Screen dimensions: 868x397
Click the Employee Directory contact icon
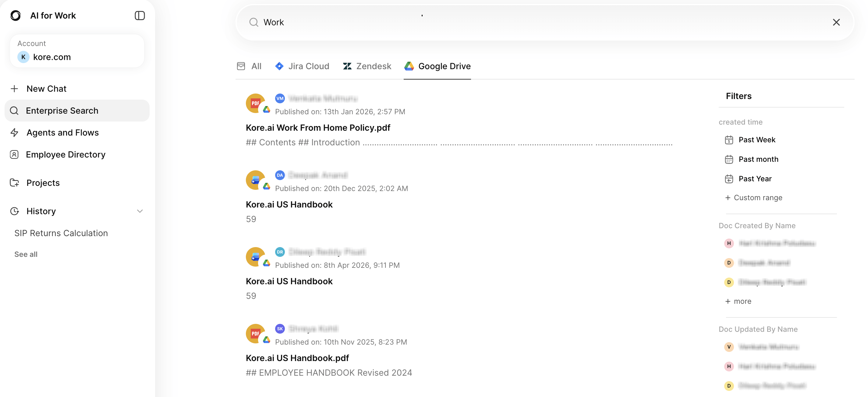[14, 154]
